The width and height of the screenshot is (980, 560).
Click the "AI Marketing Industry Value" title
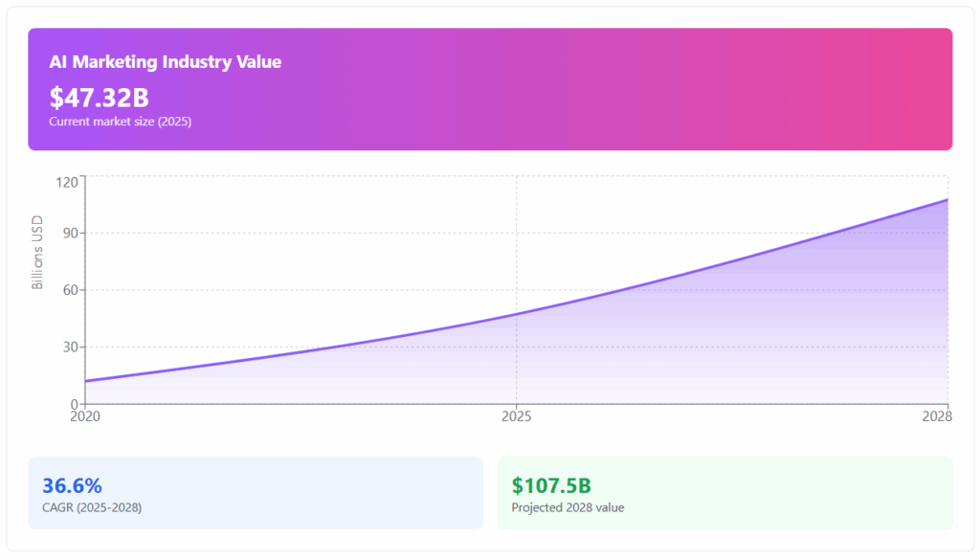[x=165, y=62]
